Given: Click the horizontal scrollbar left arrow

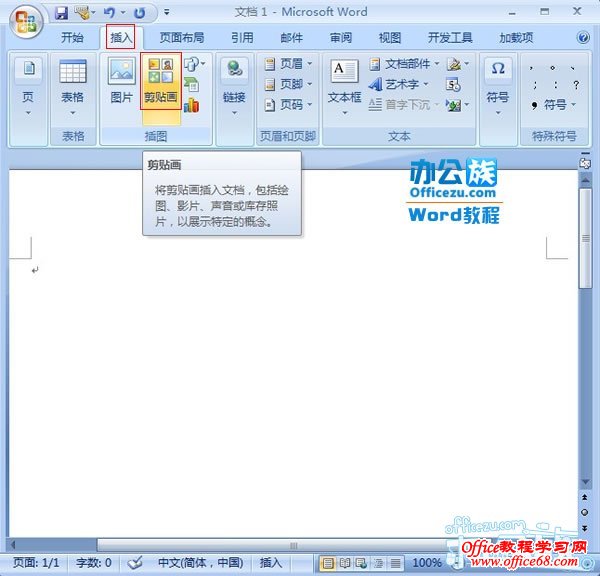Looking at the screenshot, I should pyautogui.click(x=13, y=545).
